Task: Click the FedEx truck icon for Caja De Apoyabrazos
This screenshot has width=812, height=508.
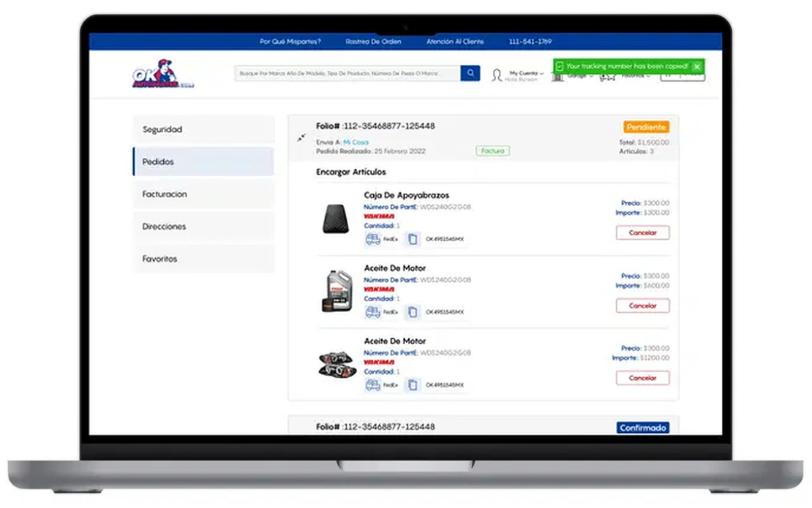Action: coord(372,239)
